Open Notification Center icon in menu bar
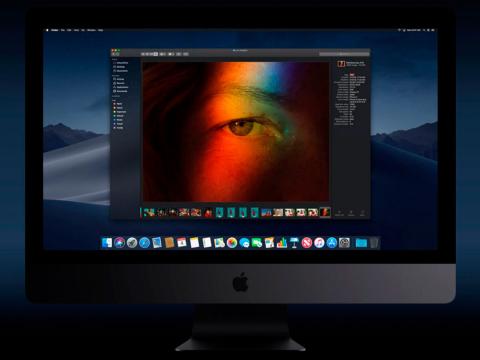480x360 pixels. (x=433, y=30)
